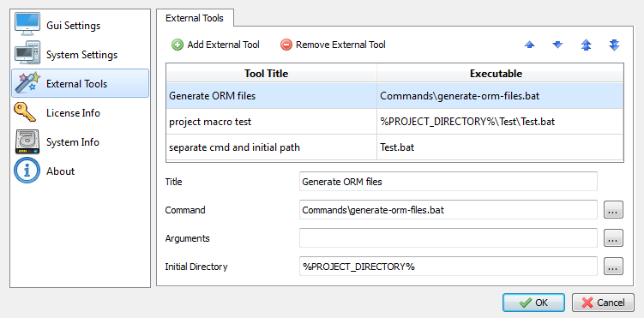Click the Gui Settings label
Viewport: 644px width, 318px height.
tap(73, 26)
